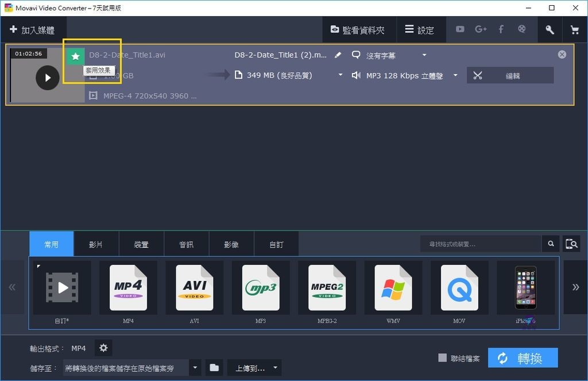Switch to the 自訂 custom tab

pos(276,244)
